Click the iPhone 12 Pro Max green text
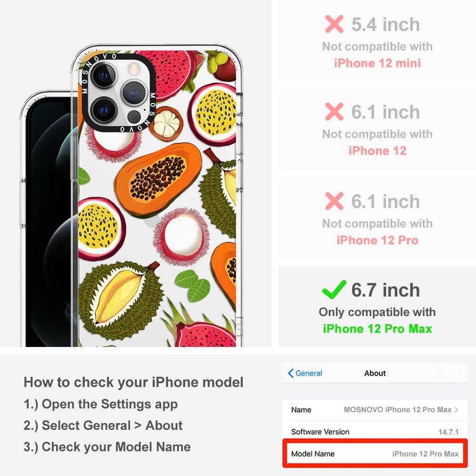 tap(377, 329)
